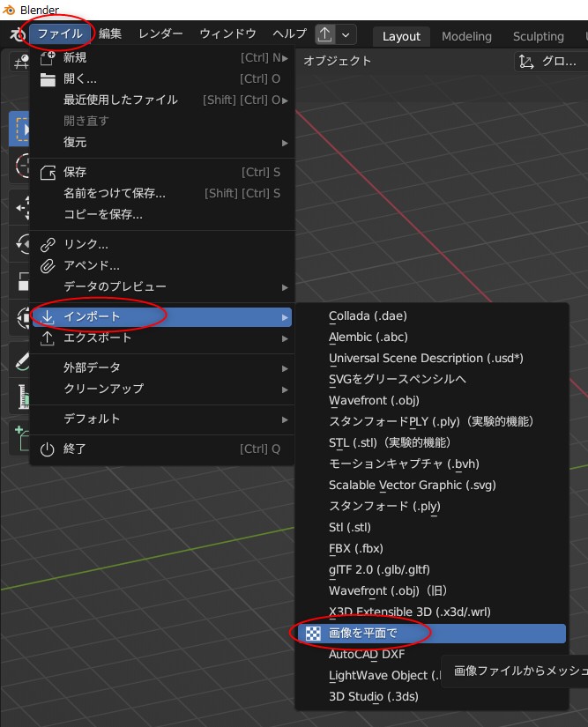Choose スタンフォードPLY (.ply) 実験的機能

[432, 422]
